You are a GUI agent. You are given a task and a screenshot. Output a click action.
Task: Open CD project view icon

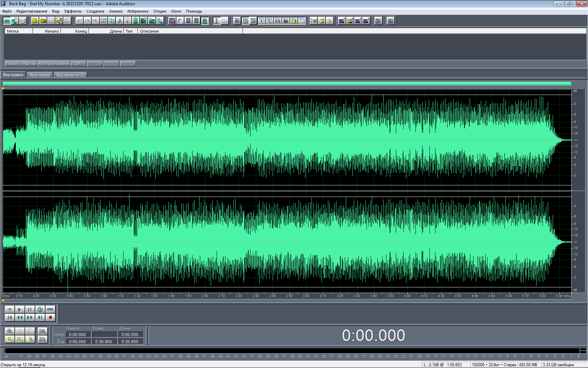23,21
